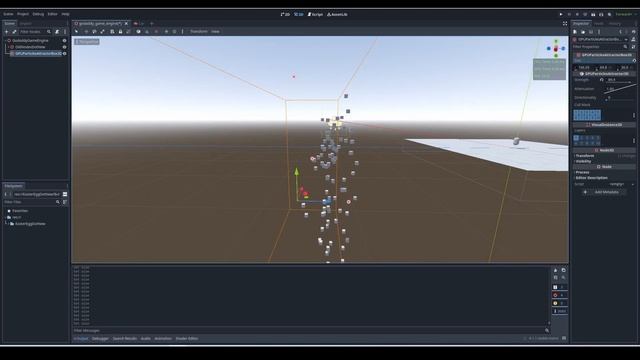Open the AssetLib workspace
Viewport: 640px width, 360px height.
coord(338,14)
